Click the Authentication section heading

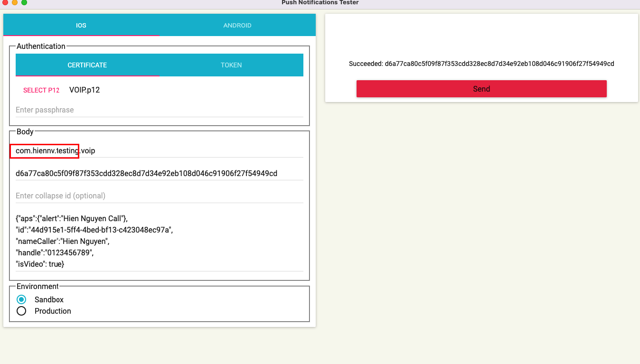coord(41,47)
